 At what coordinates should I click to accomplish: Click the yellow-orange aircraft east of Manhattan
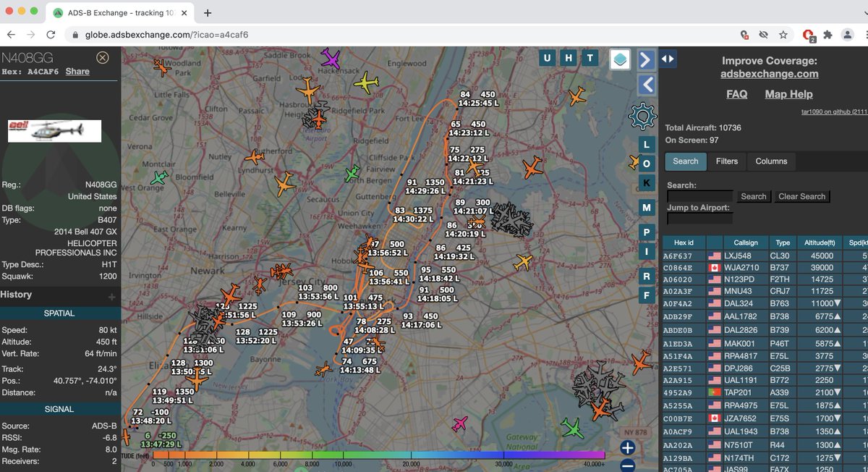[x=523, y=261]
